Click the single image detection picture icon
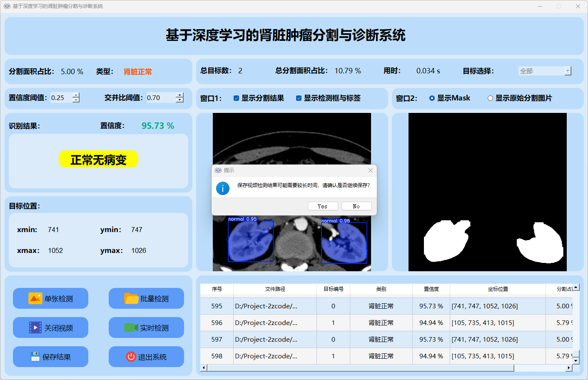The image size is (588, 380). click(x=35, y=298)
